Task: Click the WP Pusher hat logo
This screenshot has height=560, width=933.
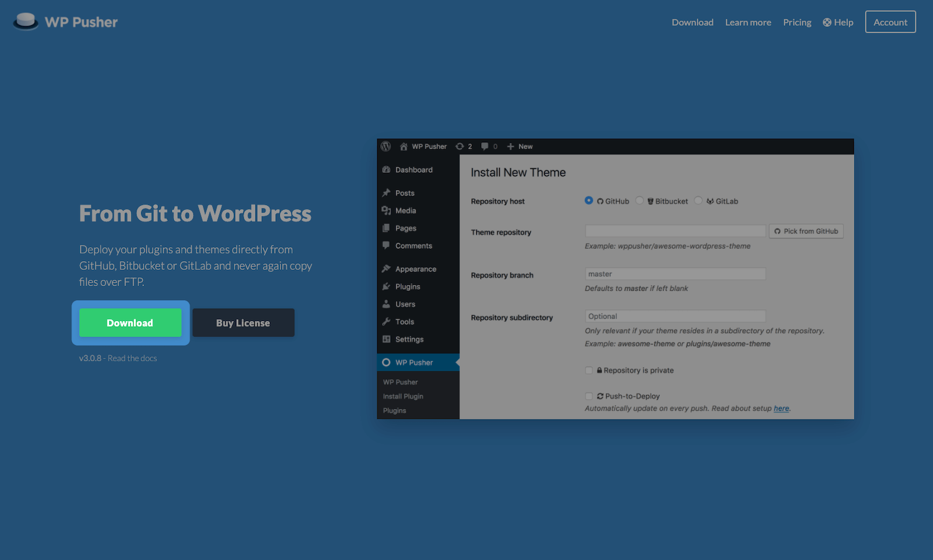Action: (26, 22)
